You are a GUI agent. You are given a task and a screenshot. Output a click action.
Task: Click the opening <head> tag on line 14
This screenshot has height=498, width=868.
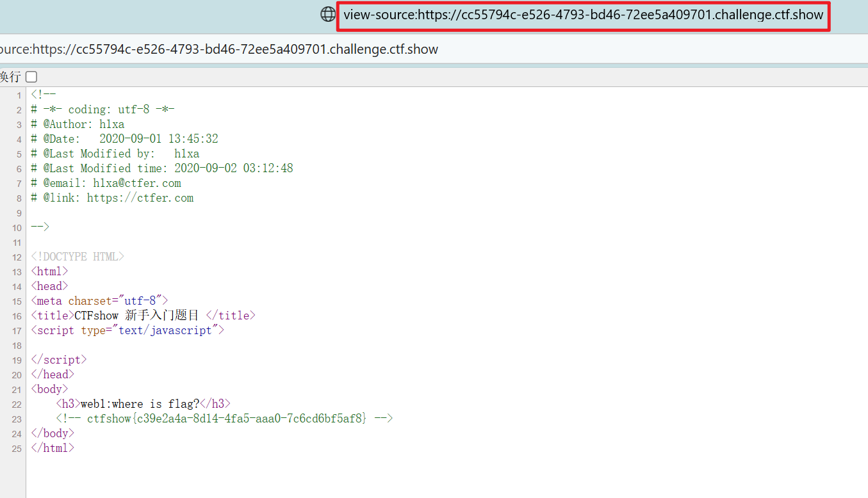49,286
